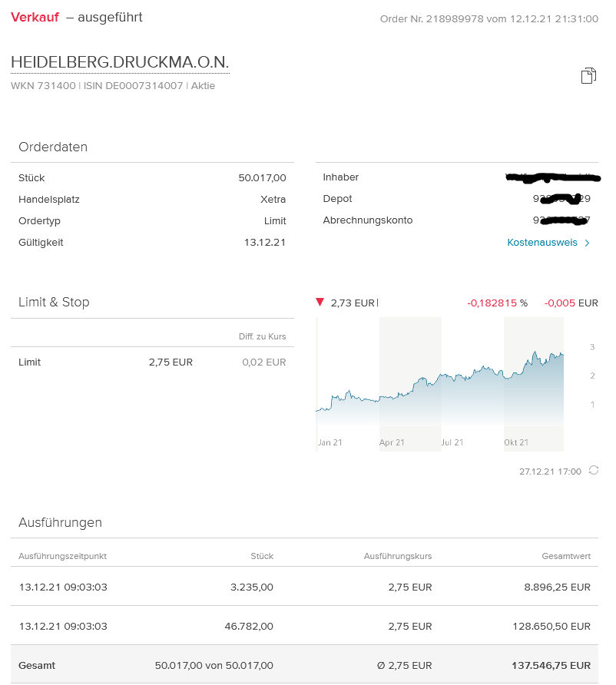This screenshot has width=616, height=685.
Task: Click the red downward price arrow indicator
Action: tap(320, 302)
